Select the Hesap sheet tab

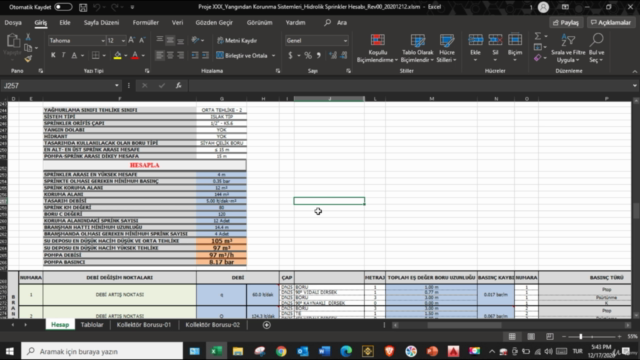click(60, 325)
